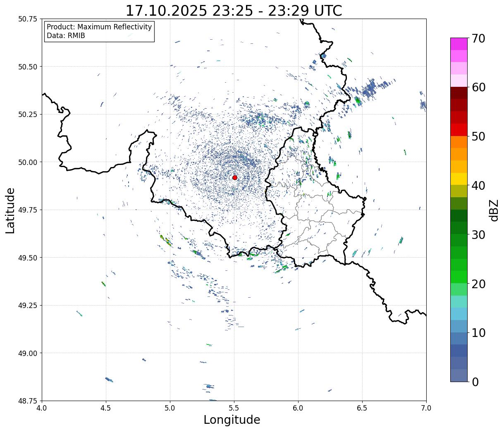Click the bright green colorbar segment above 20
Viewport: 504px width, 430px height.
(x=459, y=277)
